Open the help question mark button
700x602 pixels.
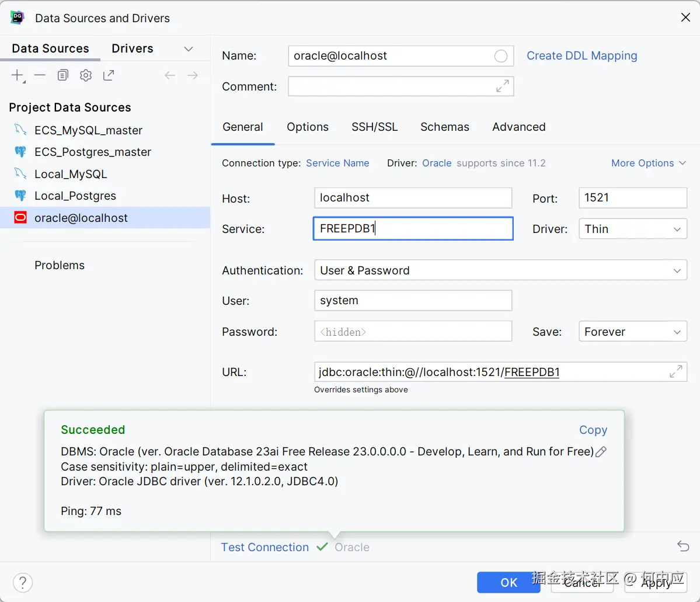click(23, 582)
